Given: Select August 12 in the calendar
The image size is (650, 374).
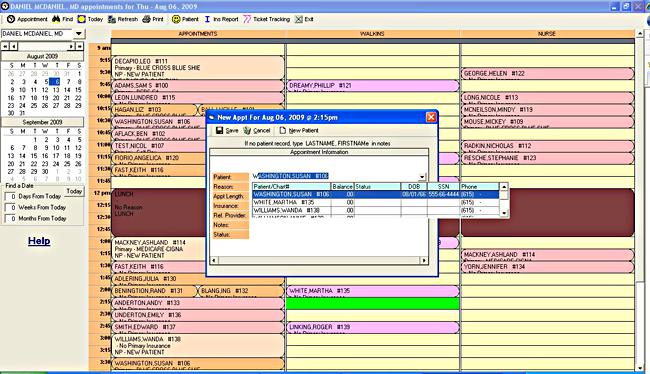Looking at the screenshot, I should 45,90.
